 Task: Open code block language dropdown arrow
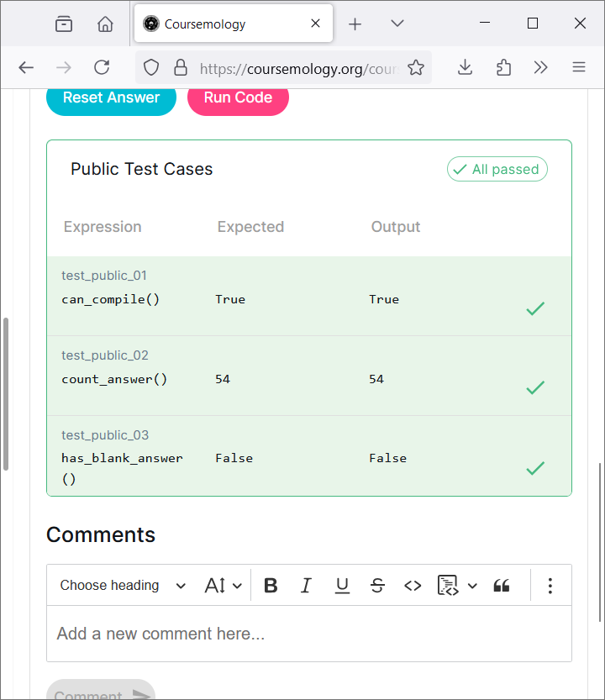tap(472, 586)
